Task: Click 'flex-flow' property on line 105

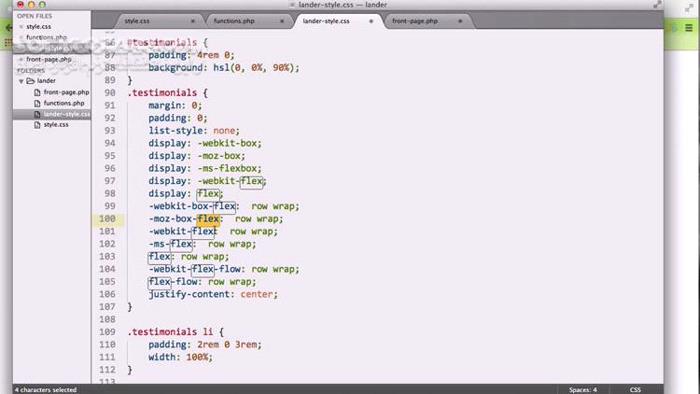Action: click(x=173, y=282)
